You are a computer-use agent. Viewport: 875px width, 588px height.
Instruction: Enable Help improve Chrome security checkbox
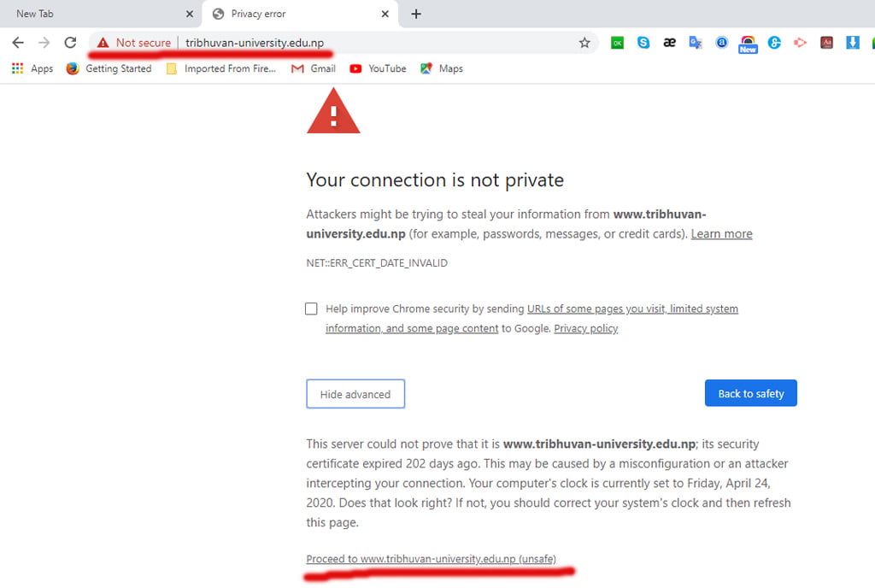click(311, 309)
